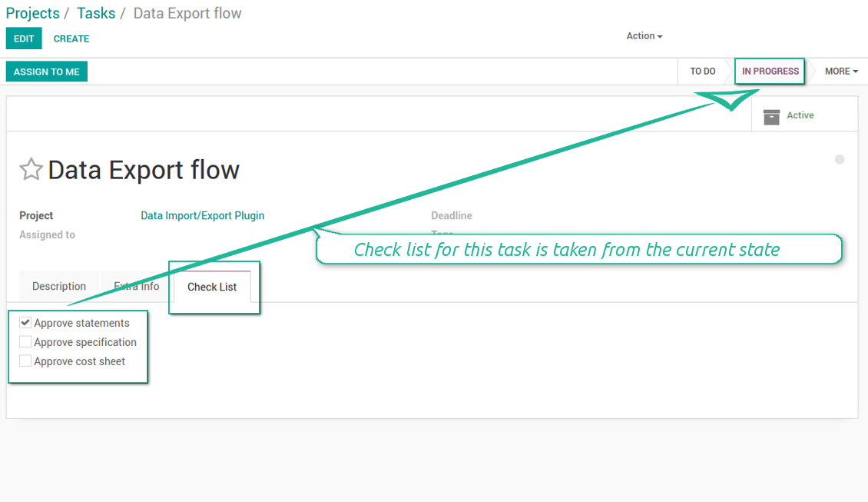Open the Action dropdown menu
This screenshot has width=868, height=502.
[x=644, y=36]
